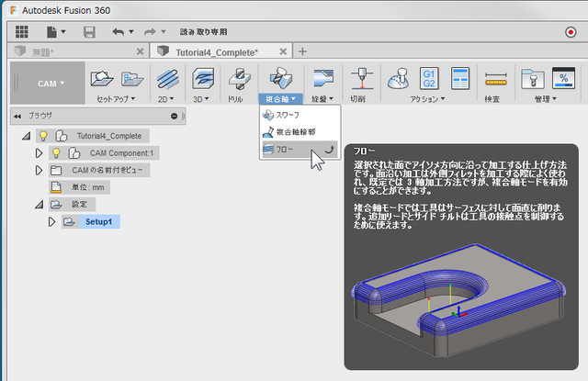The height and width of the screenshot is (381, 588).
Task: Click the 切削 cutting icon
Action: [x=362, y=79]
